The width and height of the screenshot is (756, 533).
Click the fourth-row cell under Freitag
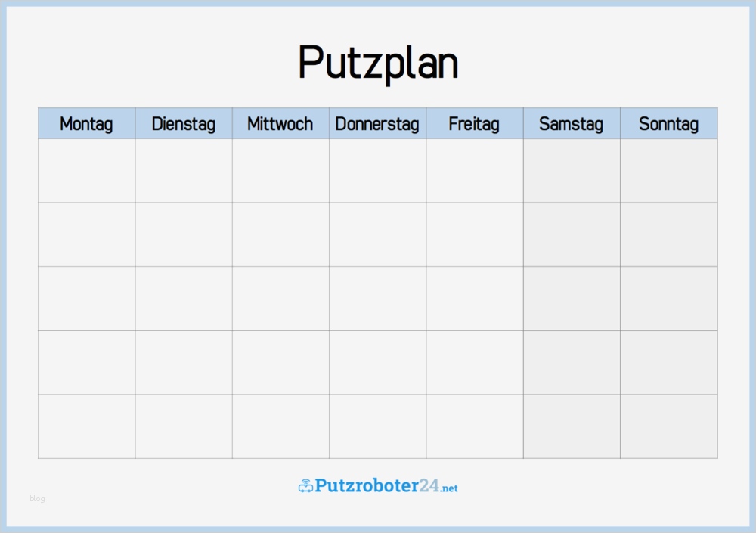(474, 362)
